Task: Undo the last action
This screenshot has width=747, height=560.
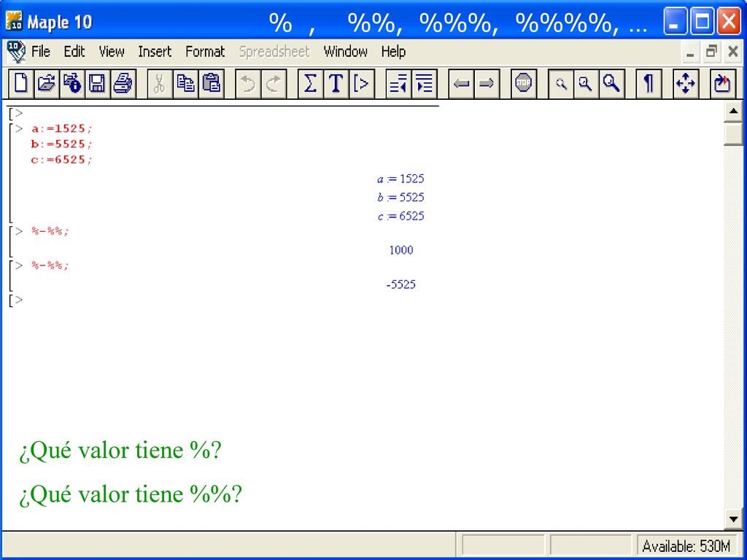Action: (248, 84)
